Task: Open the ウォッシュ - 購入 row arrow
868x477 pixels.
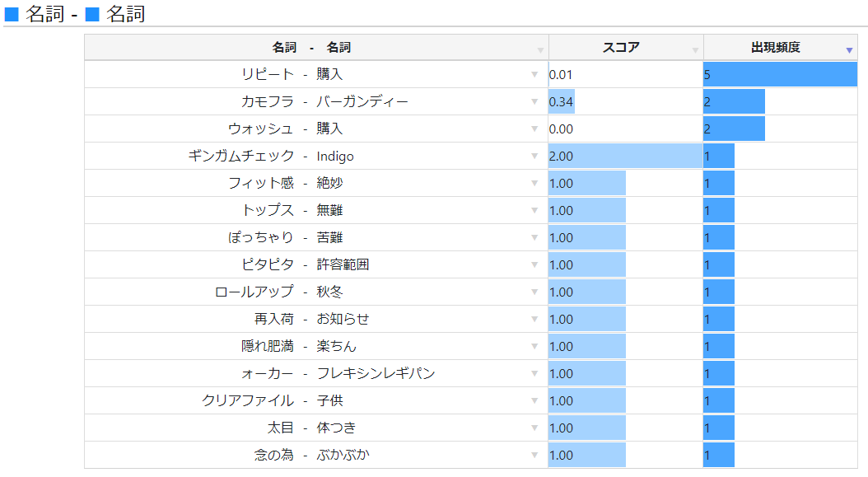Action: click(535, 129)
